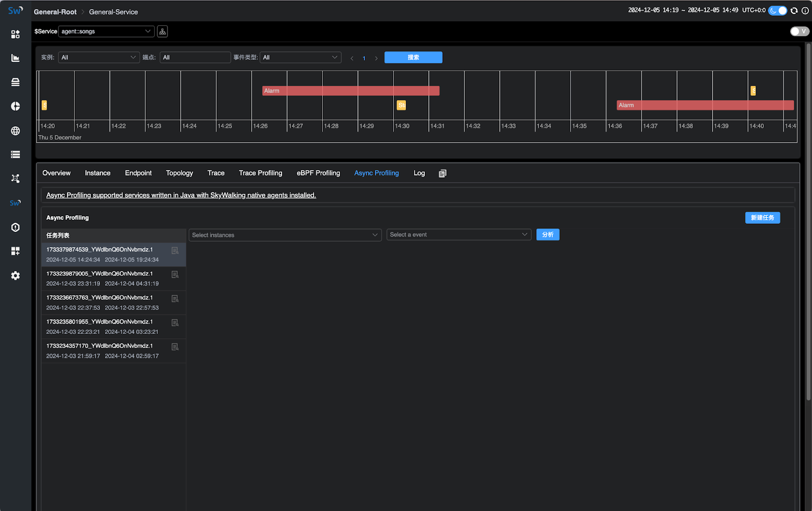Click the globe icon in the sidebar
The image size is (812, 511).
pos(15,131)
